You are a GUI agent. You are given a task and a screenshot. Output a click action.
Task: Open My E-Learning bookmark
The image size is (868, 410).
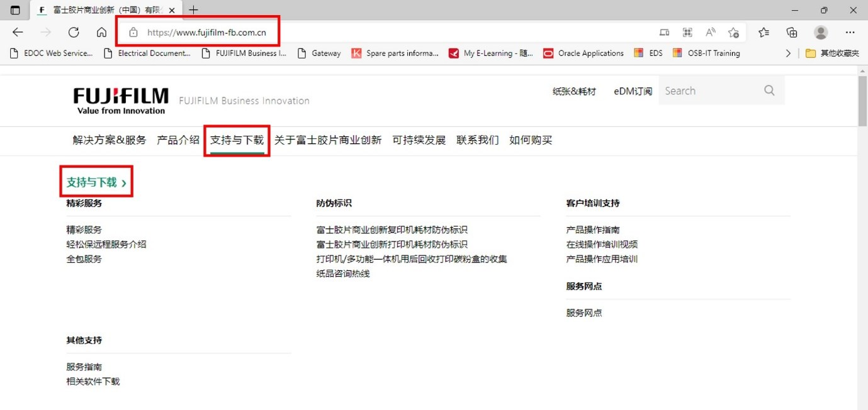coord(491,53)
